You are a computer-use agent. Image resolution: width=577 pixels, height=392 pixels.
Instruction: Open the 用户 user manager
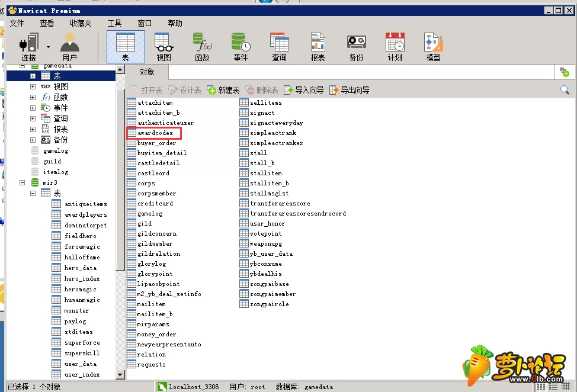(x=69, y=47)
